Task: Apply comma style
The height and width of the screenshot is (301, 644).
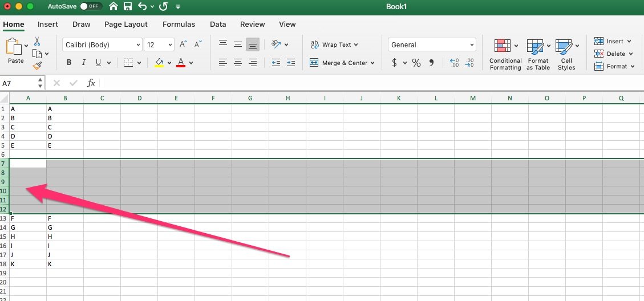Action: (x=432, y=63)
